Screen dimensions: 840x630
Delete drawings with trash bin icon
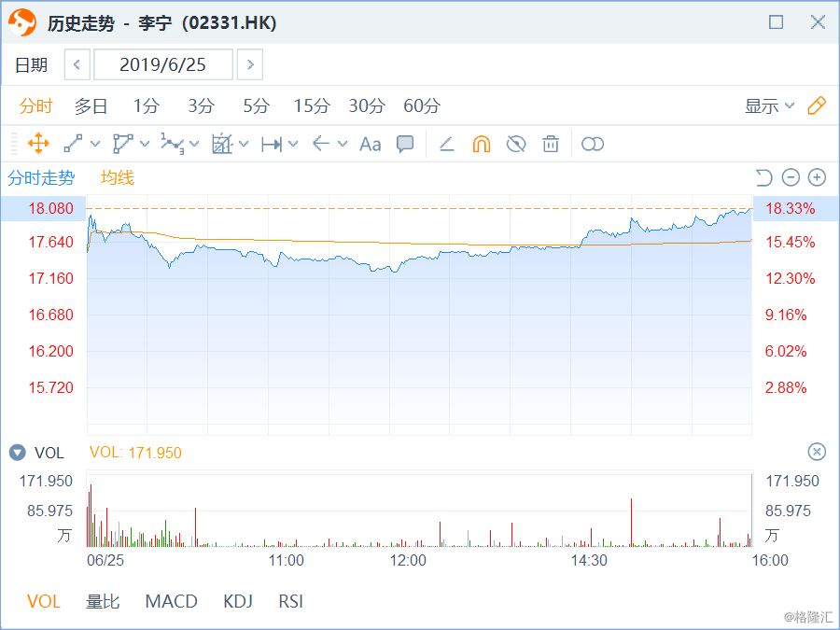550,144
